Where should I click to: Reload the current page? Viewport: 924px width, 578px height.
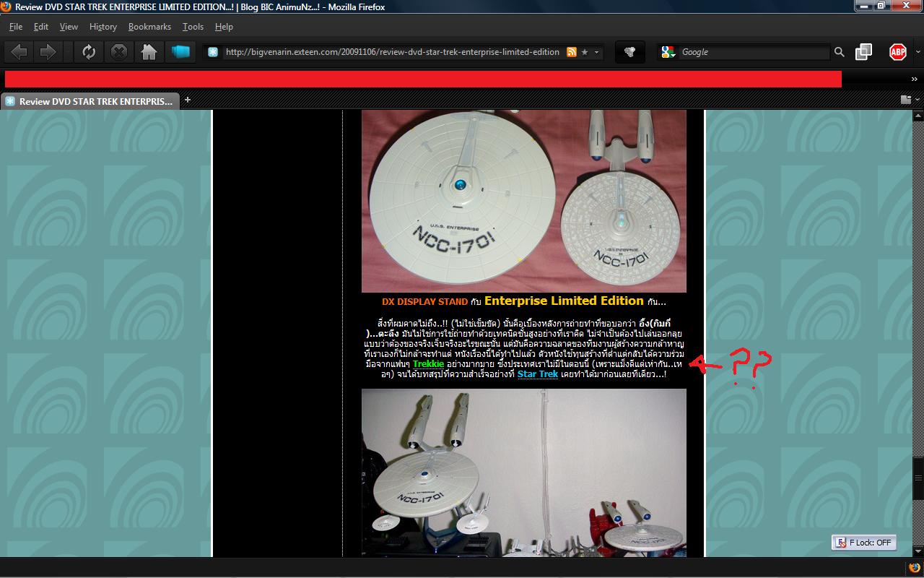[89, 52]
